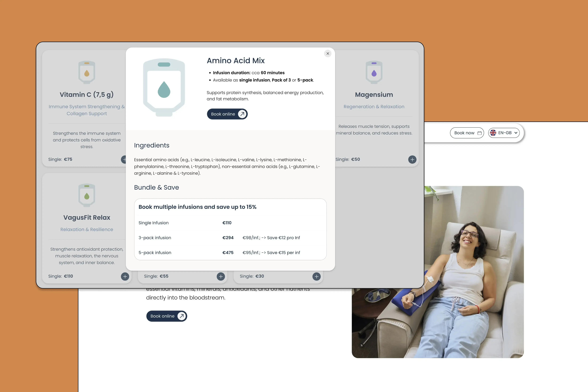Open the Vitamin C (7,5 g) card title
588x392 pixels.
pos(87,94)
